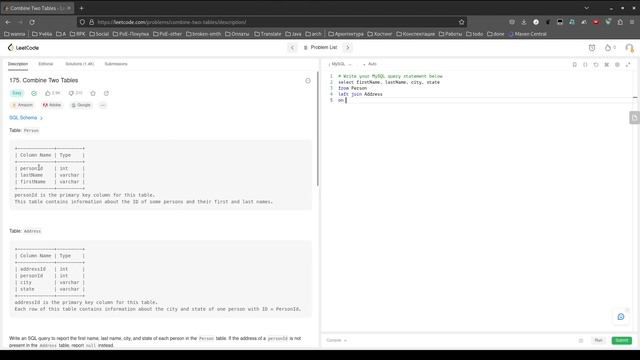
Task: Click the green Submit button
Action: coord(622,340)
